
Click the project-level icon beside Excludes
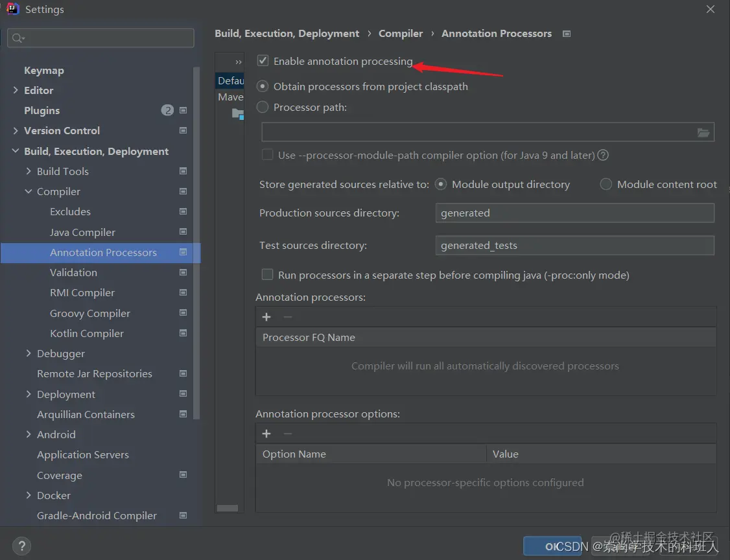pyautogui.click(x=183, y=211)
